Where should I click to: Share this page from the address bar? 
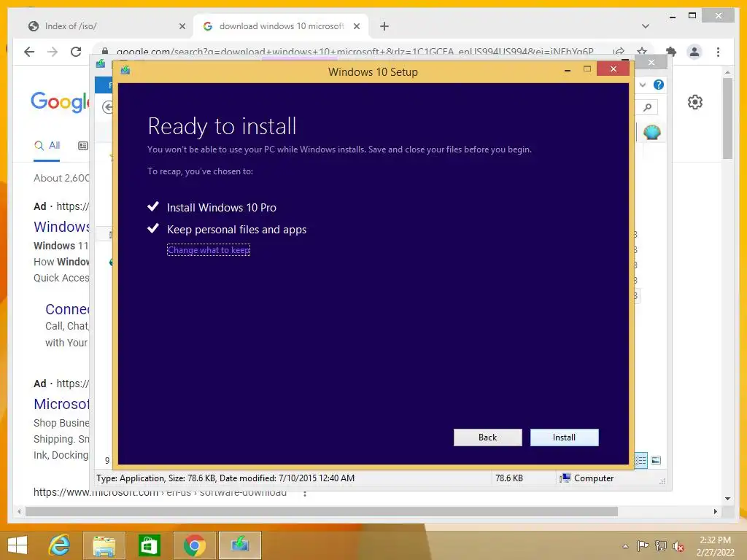[x=619, y=52]
